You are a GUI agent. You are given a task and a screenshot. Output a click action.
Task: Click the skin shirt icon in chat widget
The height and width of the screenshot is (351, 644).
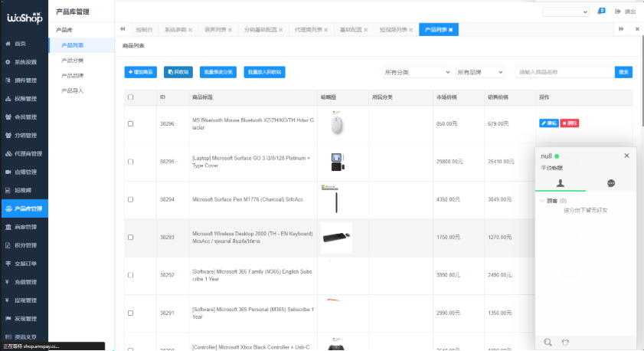pos(565,342)
